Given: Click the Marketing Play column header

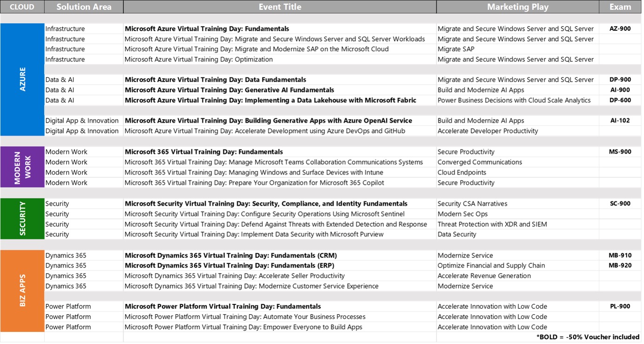Looking at the screenshot, I should pos(517,7).
